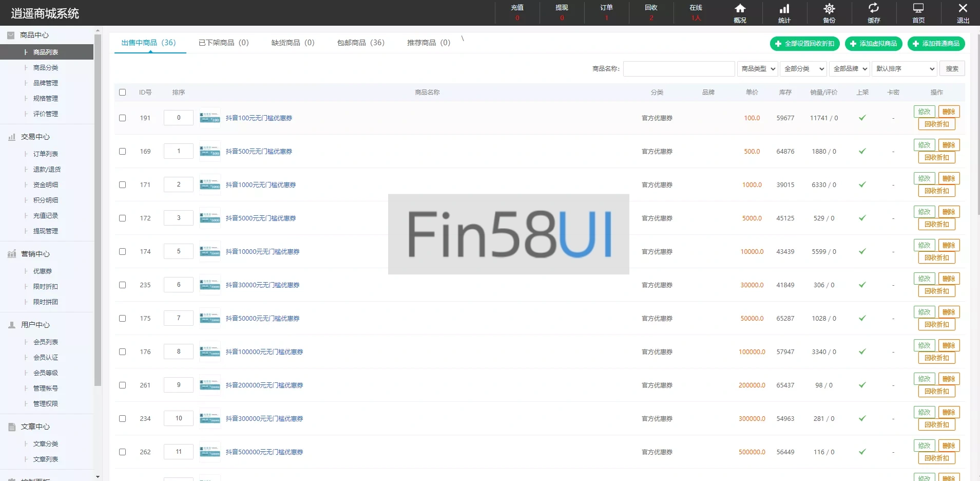The height and width of the screenshot is (481, 980).
Task: Click the 退出 X icon
Action: (x=963, y=9)
